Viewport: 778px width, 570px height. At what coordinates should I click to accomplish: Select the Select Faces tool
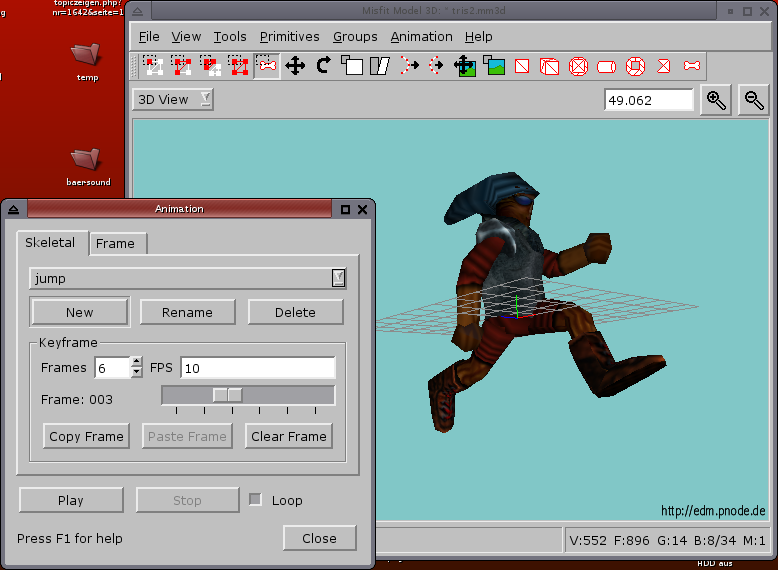(x=181, y=65)
